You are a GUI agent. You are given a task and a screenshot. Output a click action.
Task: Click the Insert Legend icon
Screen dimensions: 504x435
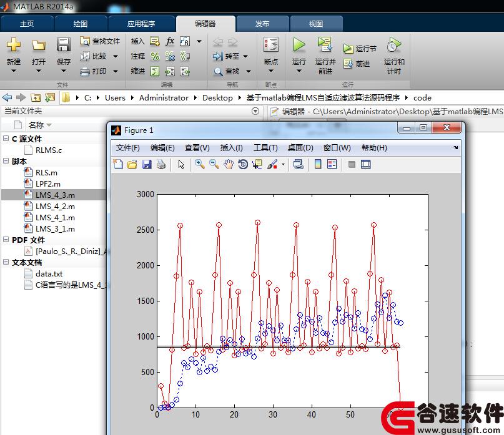tap(332, 165)
